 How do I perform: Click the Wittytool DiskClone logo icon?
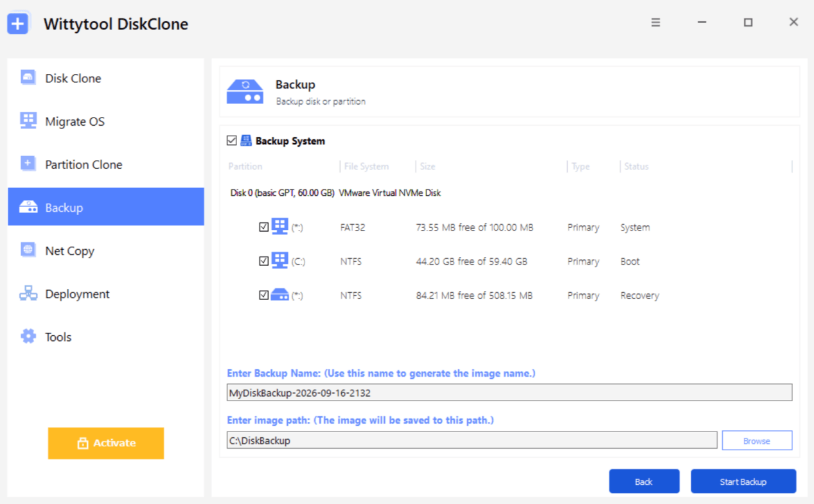click(19, 24)
